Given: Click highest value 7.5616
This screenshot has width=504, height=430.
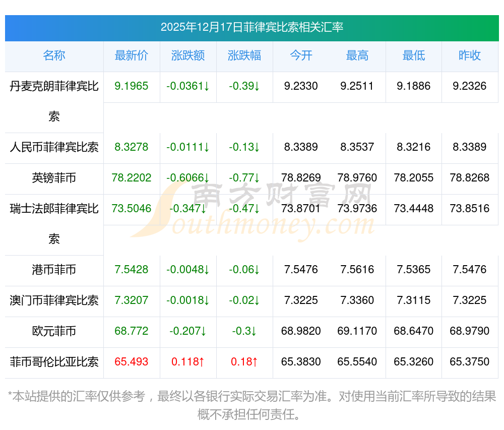Looking at the screenshot, I should [x=357, y=270].
